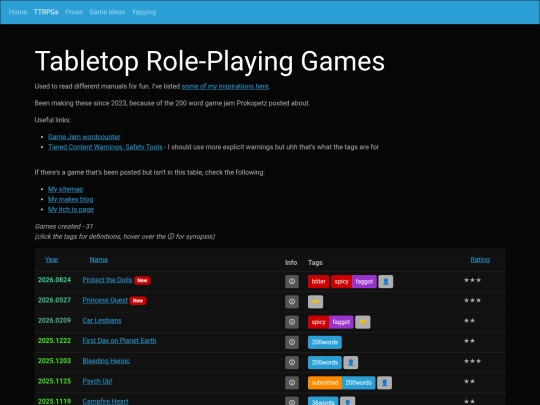540x405 pixels.
Task: Open Game Ideas navigation item
Action: [x=107, y=12]
